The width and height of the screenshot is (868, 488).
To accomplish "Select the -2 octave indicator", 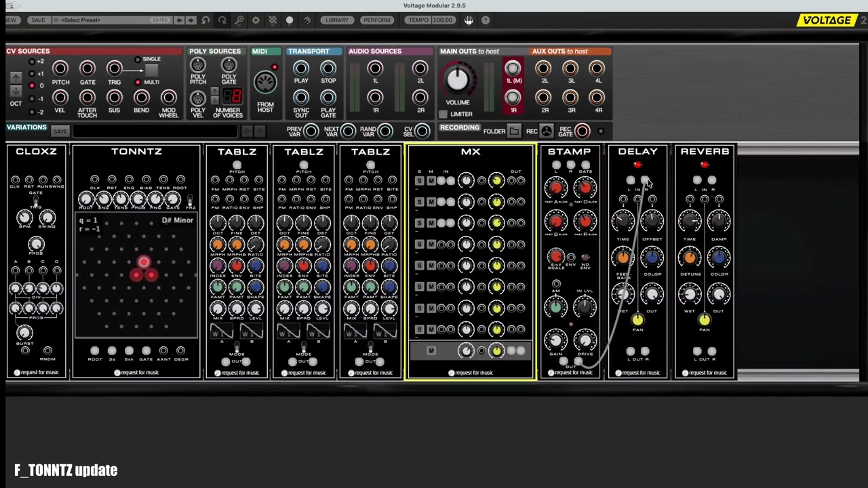I will pos(32,112).
